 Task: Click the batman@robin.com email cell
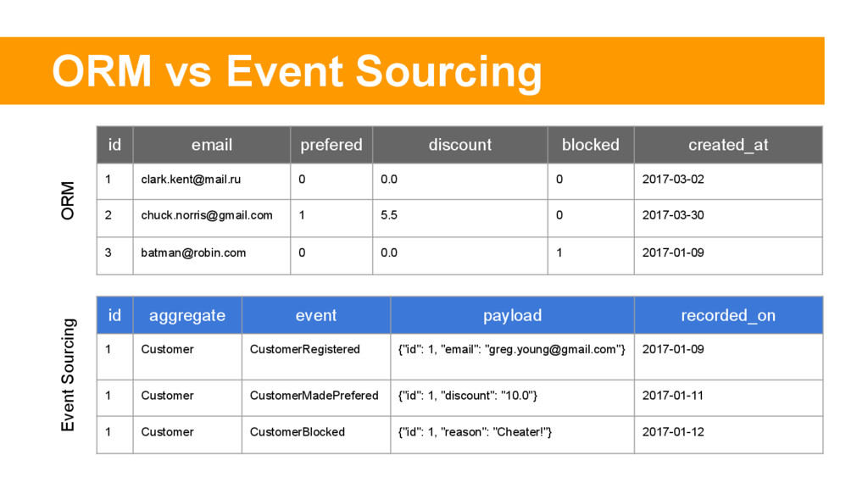click(211, 256)
